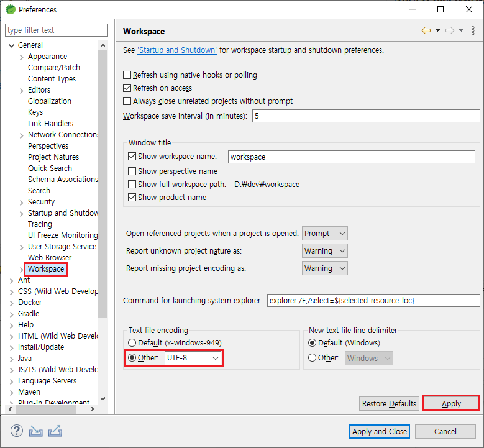Select Default (x-windows-949) encoding radio
Screen dimensions: 484x448
coord(132,343)
